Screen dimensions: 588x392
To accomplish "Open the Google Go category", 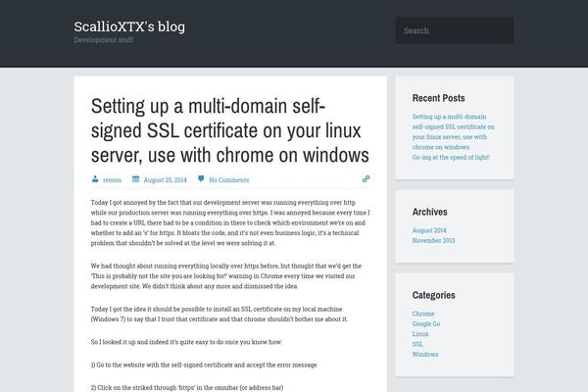I will pos(426,323).
